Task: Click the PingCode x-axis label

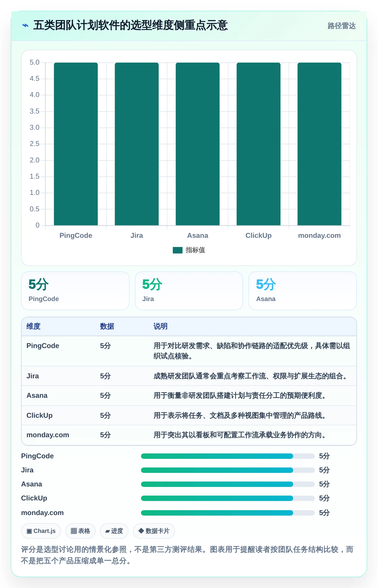Action: (x=76, y=235)
